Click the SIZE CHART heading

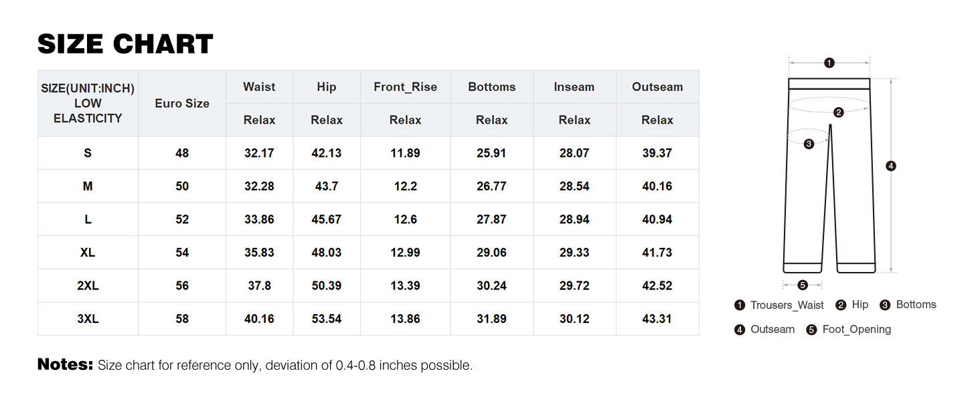(x=125, y=44)
